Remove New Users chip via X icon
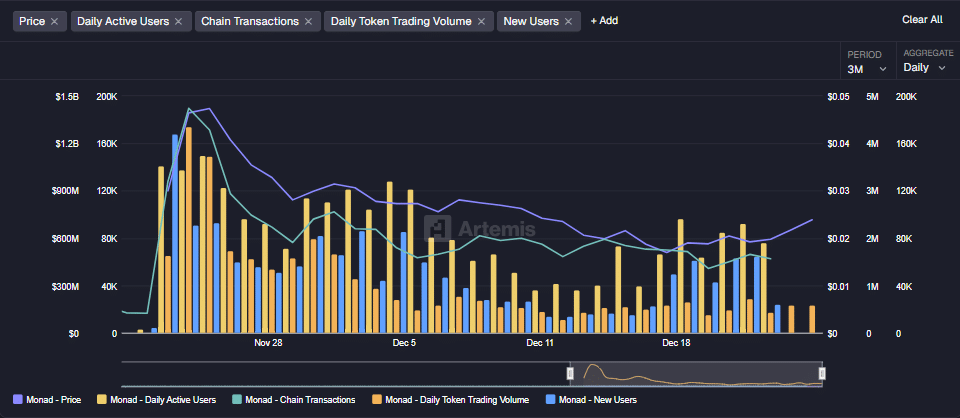Screen dimensions: 960x418 [569, 21]
